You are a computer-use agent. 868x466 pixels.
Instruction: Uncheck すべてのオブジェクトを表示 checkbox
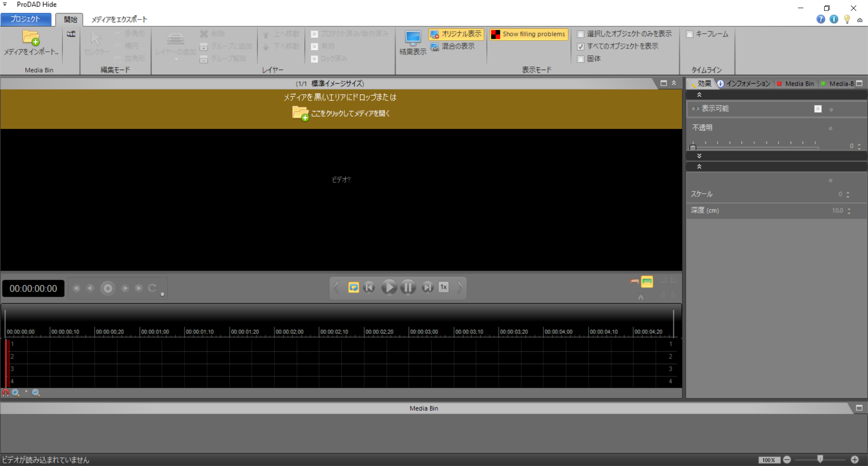(x=580, y=47)
